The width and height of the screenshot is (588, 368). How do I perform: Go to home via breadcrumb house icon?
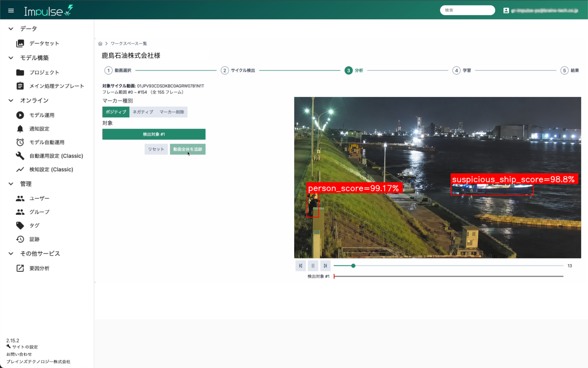(x=100, y=44)
